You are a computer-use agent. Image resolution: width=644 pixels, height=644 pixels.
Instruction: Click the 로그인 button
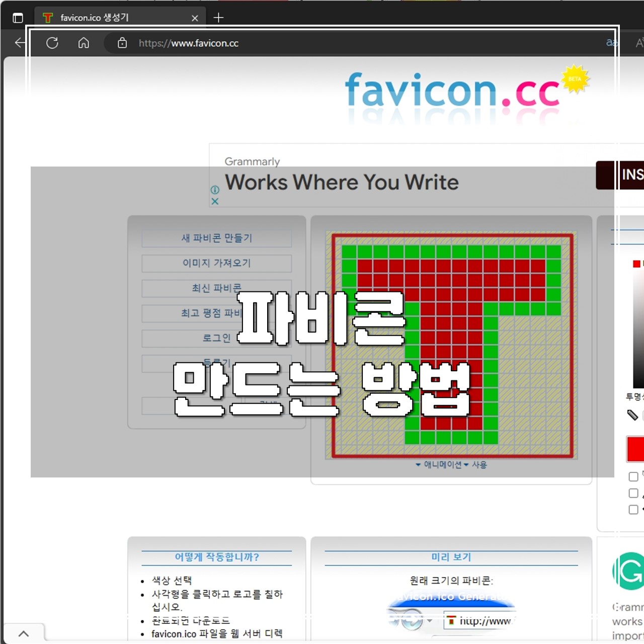217,338
